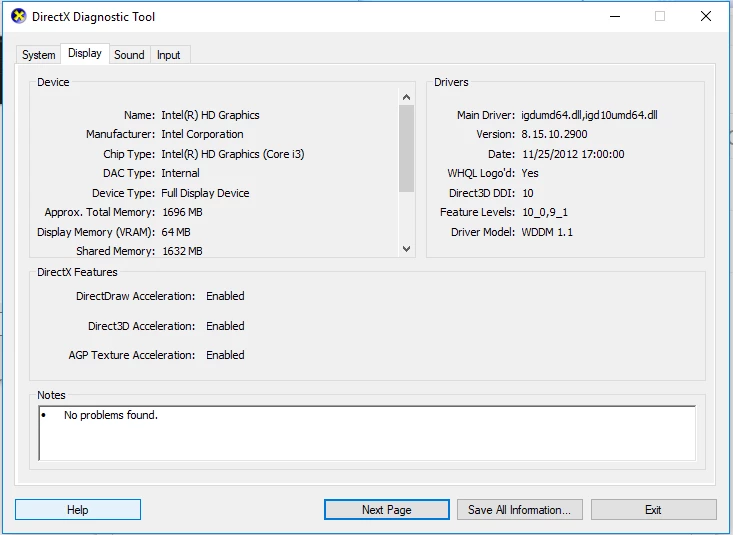Open the Sound tab
The image size is (733, 535).
(x=129, y=55)
